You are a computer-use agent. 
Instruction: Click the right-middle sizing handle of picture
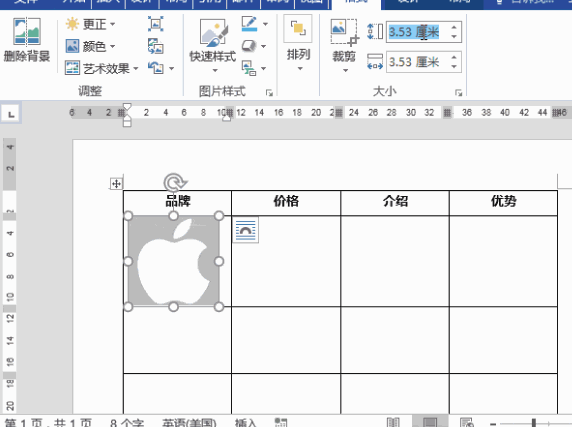pyautogui.click(x=219, y=261)
